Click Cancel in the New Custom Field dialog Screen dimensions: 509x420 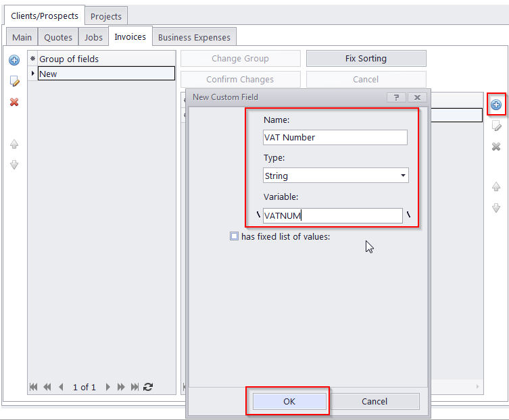tap(374, 401)
